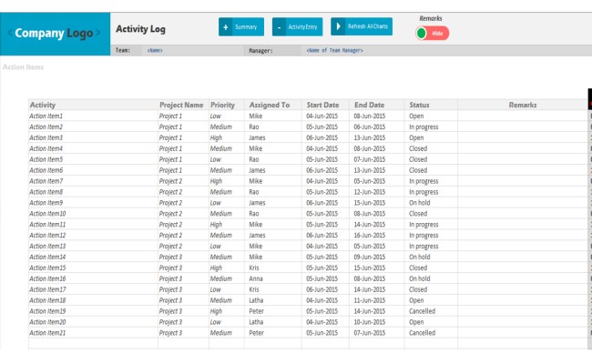
Task: Click End Date cell for Action Item20
Action: [377, 322]
